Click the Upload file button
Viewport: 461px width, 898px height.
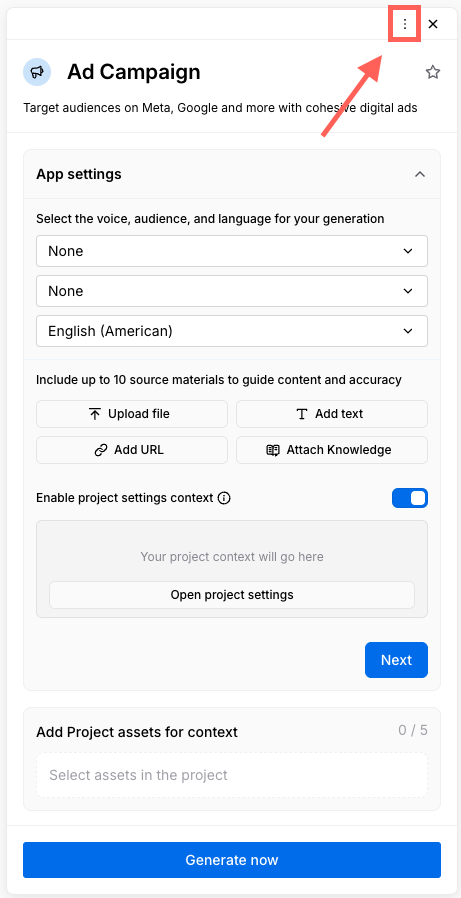[132, 414]
